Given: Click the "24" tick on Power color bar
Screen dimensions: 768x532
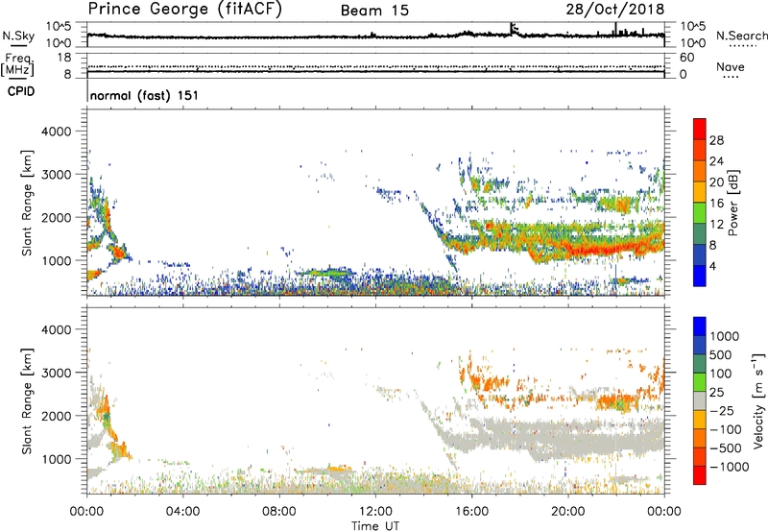Looking at the screenshot, I should click(716, 161).
